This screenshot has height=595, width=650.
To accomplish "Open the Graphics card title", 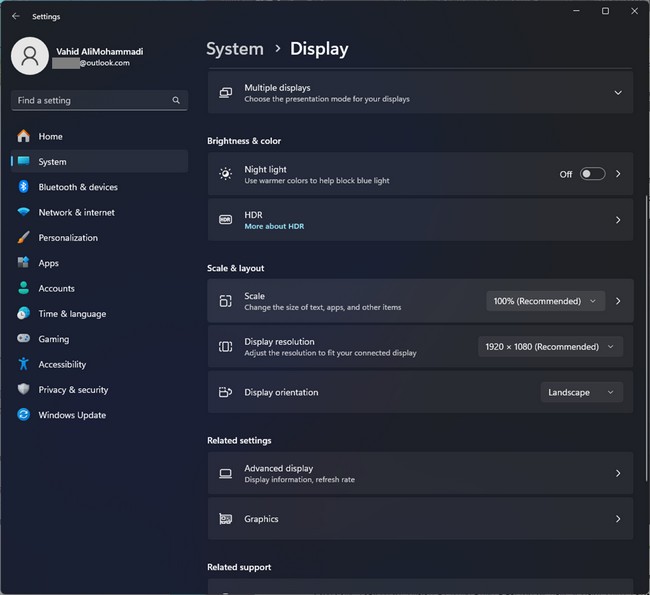I will (261, 519).
